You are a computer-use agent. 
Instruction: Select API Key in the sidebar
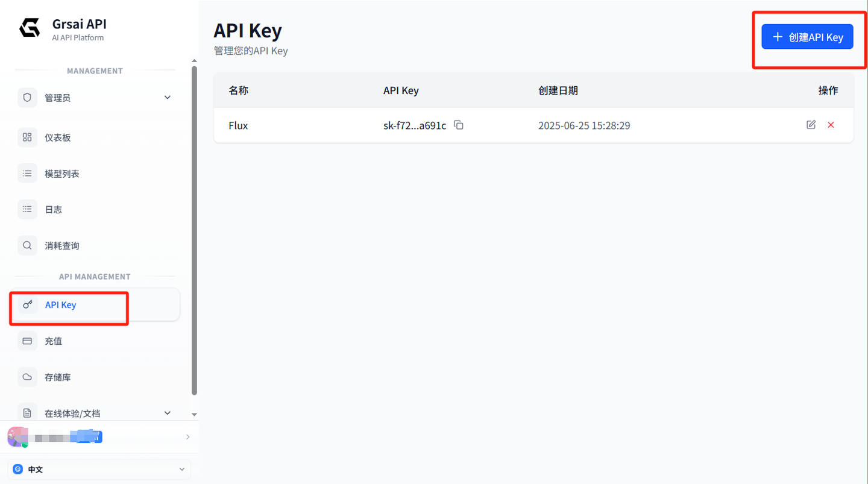pyautogui.click(x=61, y=305)
